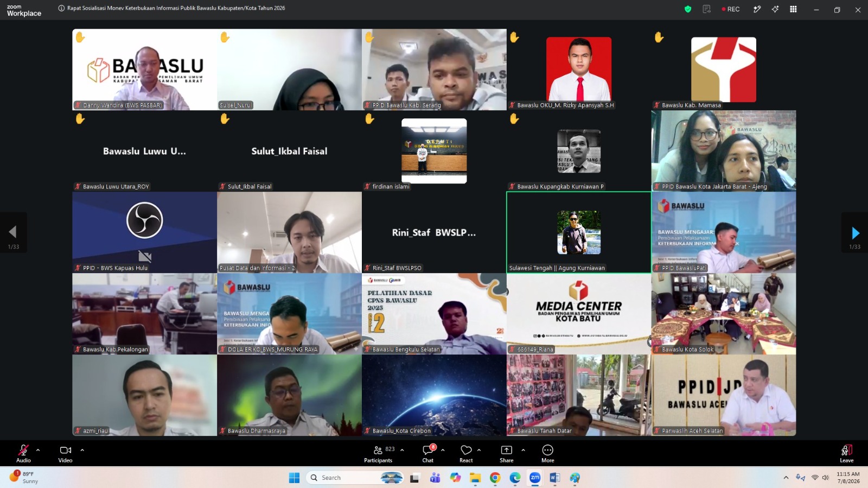Expand video settings caret next to Video
The height and width of the screenshot is (488, 868).
pos(82,450)
